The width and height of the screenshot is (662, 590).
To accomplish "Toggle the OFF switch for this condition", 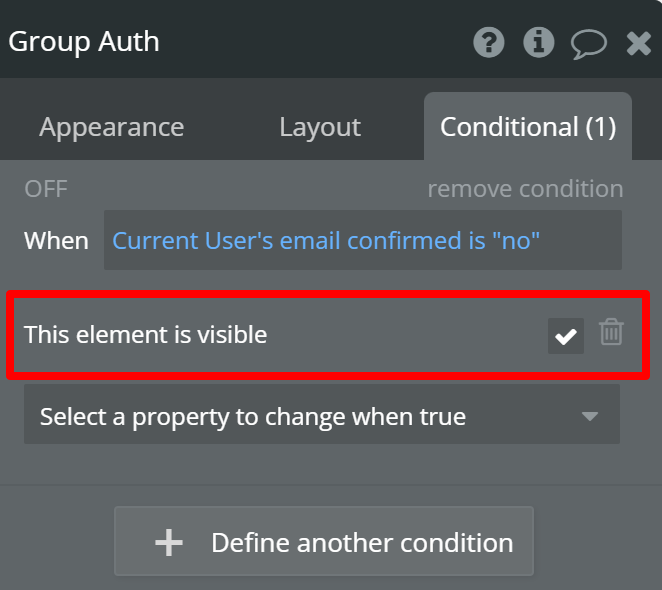I will (46, 189).
